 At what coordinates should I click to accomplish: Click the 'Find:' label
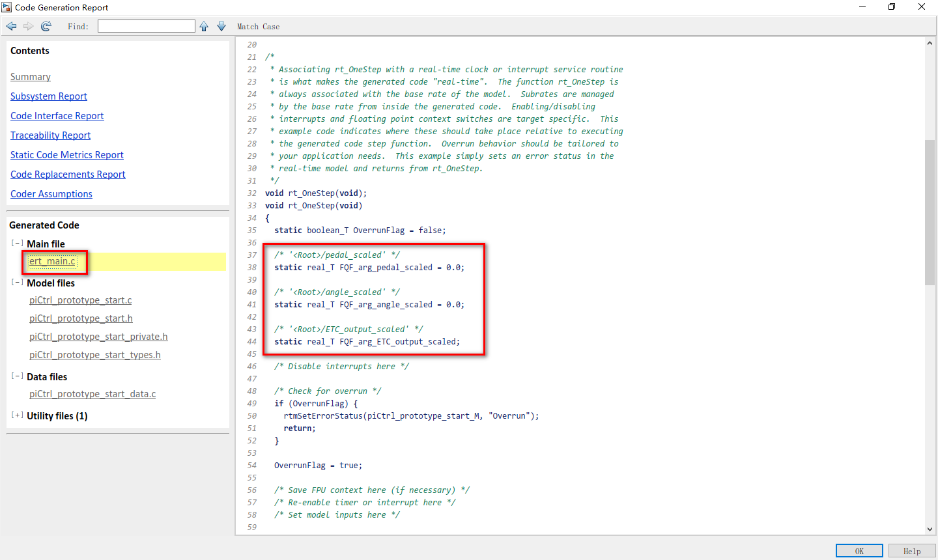tap(78, 27)
